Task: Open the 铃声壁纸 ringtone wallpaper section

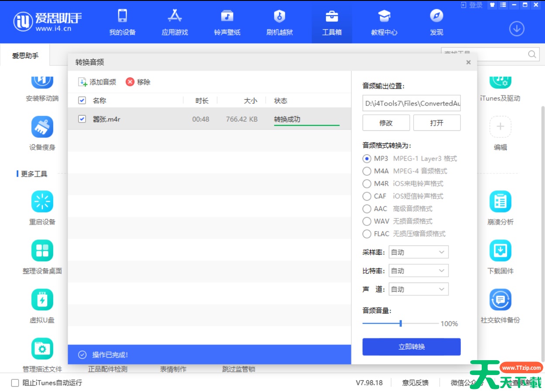Action: 227,22
